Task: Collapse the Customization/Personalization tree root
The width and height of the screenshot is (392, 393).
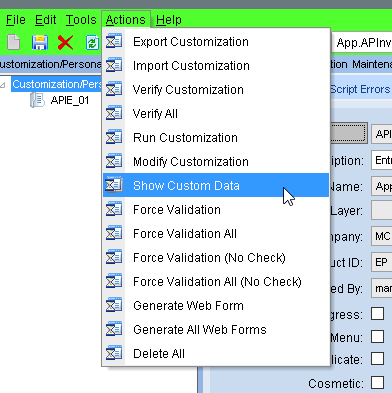Action: [x=3, y=85]
